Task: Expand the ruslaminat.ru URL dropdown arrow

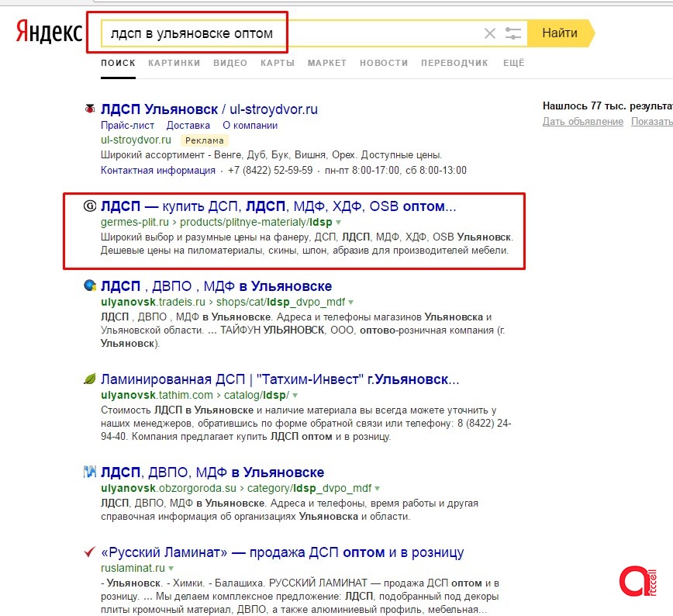Action: point(171,569)
